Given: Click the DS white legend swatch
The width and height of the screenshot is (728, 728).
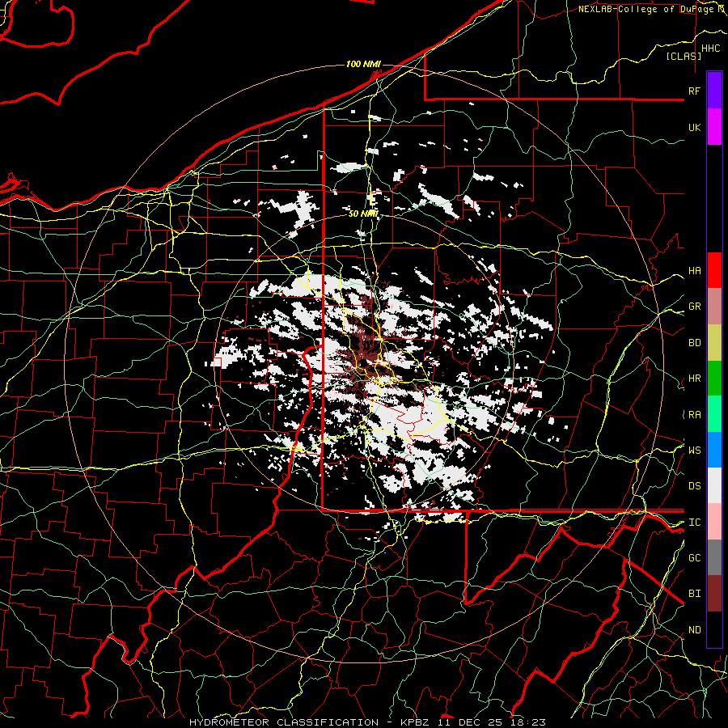Looking at the screenshot, I should coord(714,485).
